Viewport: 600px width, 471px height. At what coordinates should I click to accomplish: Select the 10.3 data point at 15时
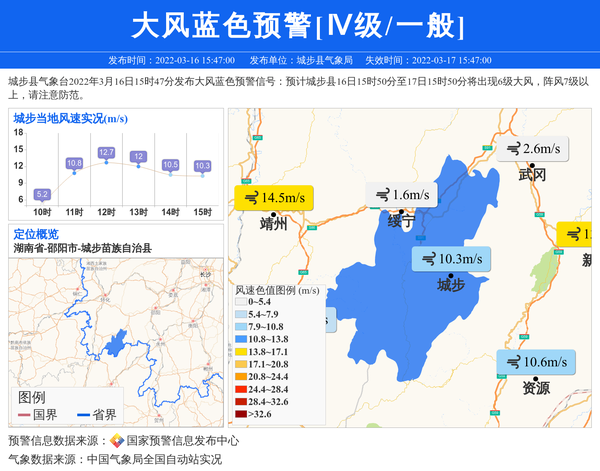pyautogui.click(x=203, y=166)
